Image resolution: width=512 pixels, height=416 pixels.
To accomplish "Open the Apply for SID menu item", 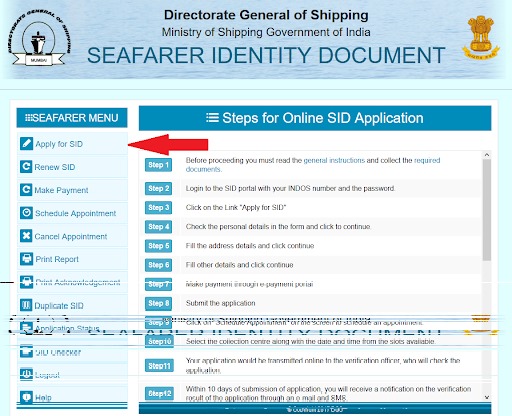I will pyautogui.click(x=72, y=144).
